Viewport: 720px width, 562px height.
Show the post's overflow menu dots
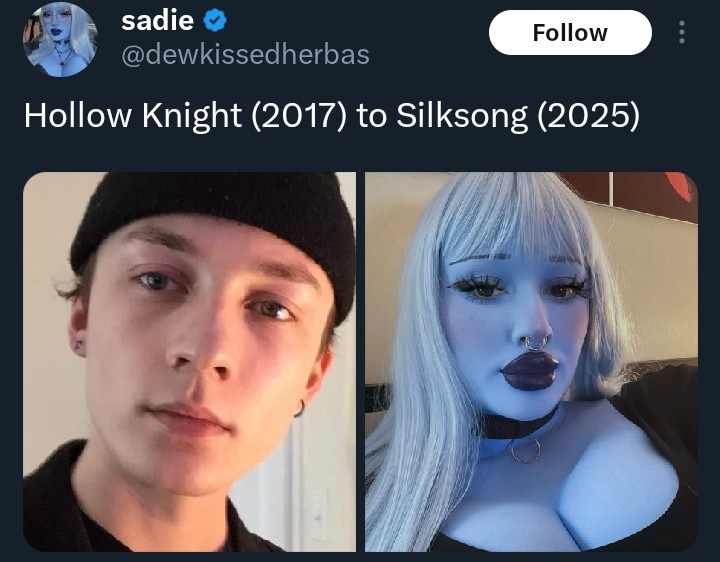point(682,32)
